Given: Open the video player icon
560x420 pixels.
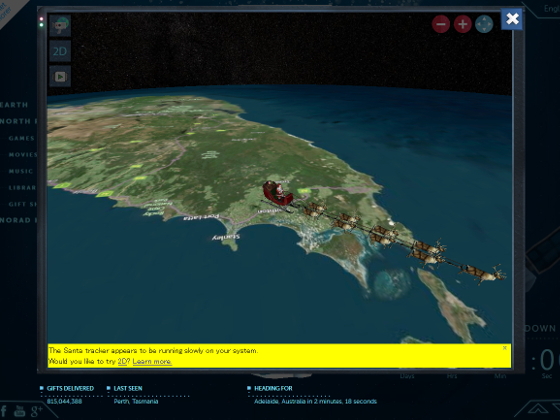Looking at the screenshot, I should coord(60,76).
